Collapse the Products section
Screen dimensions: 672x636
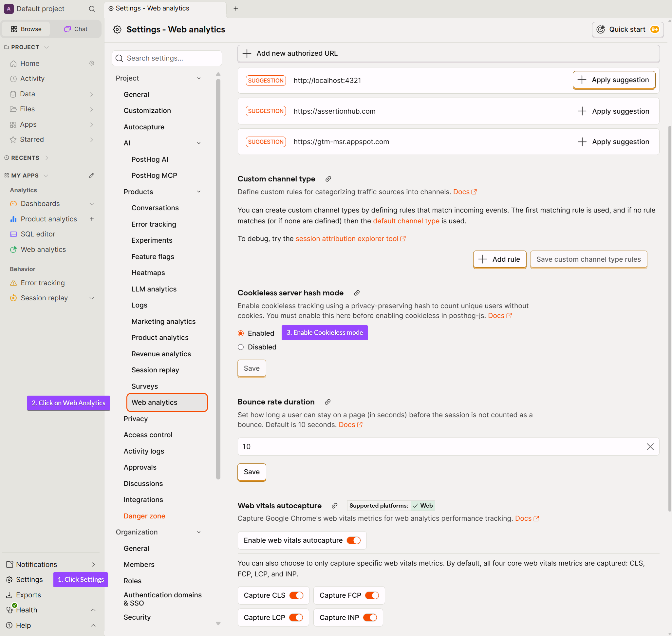click(199, 192)
